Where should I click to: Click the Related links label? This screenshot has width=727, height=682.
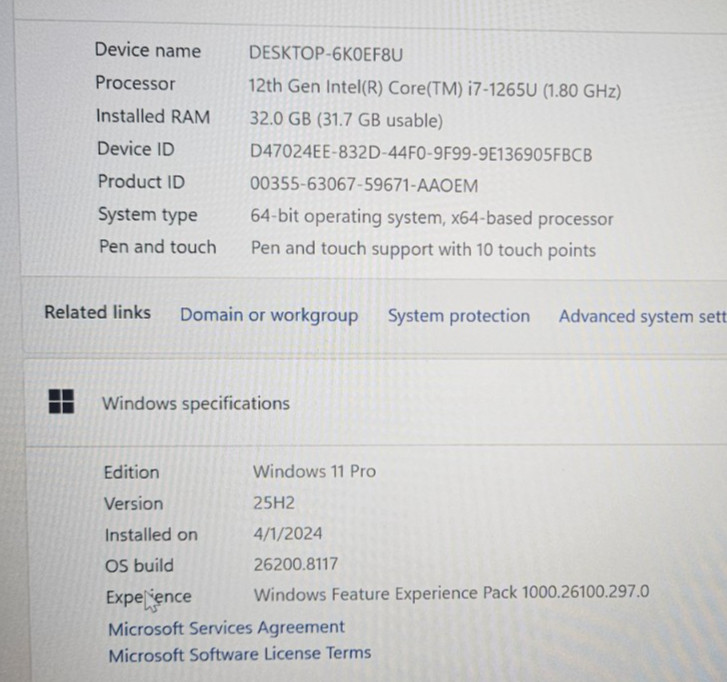click(x=97, y=312)
